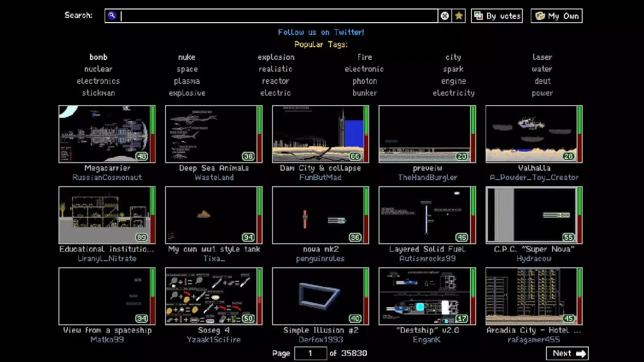Open Dam City & collapse thumbnail
This screenshot has width=644, height=362.
[x=317, y=134]
